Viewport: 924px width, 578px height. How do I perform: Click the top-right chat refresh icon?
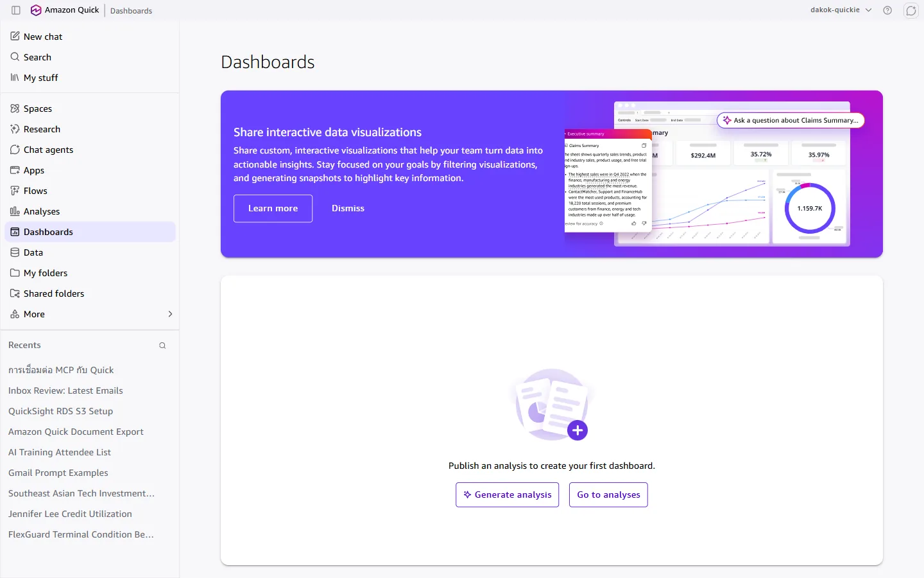911,10
